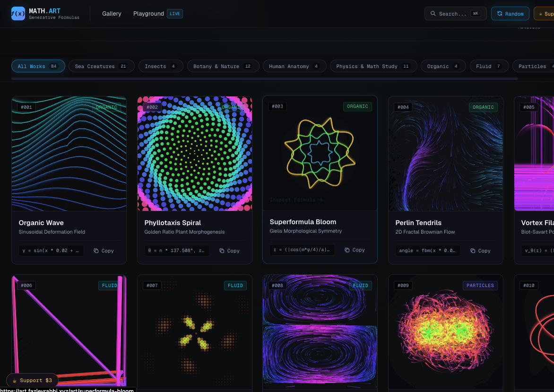Click the #002 number badge
554x392 pixels.
[x=152, y=107]
